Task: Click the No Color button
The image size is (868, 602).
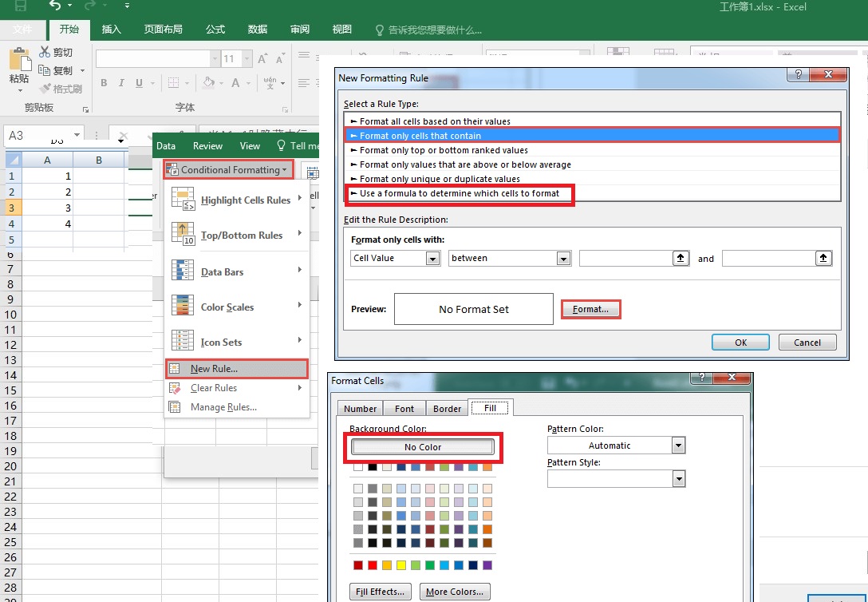Action: click(x=422, y=447)
